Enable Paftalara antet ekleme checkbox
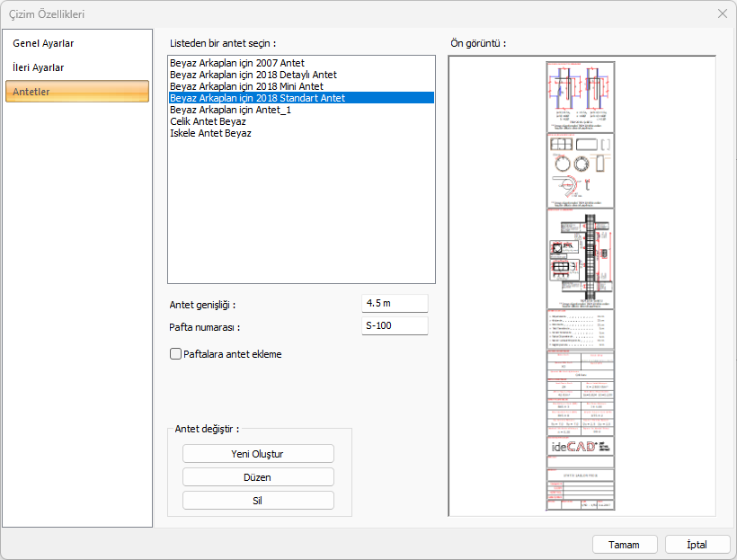 click(176, 354)
